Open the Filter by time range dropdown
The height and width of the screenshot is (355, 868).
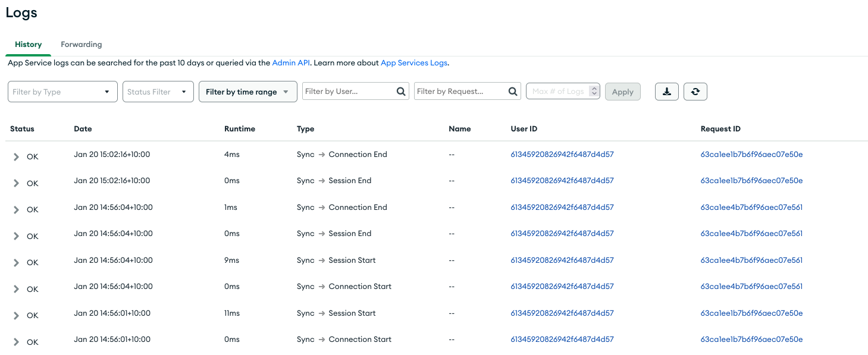point(247,92)
